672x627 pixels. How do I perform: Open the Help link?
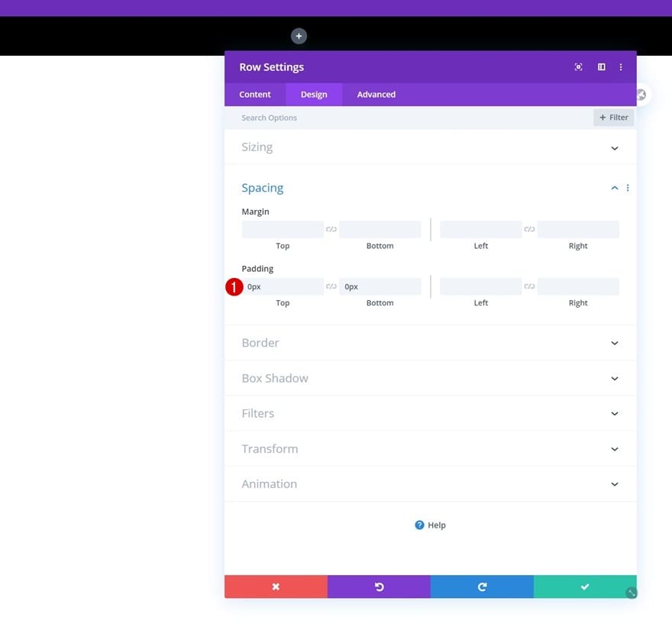click(430, 525)
